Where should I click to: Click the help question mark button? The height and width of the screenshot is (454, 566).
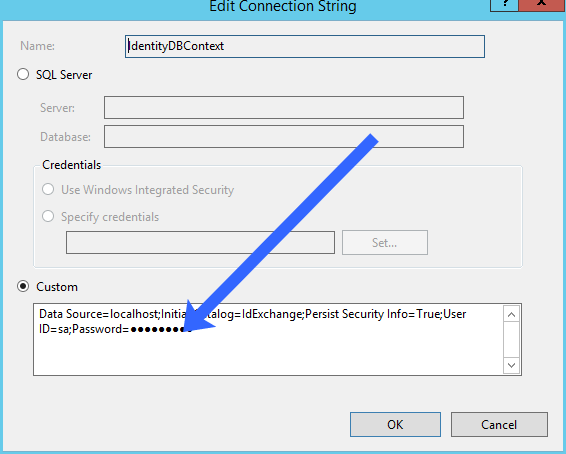click(504, 4)
